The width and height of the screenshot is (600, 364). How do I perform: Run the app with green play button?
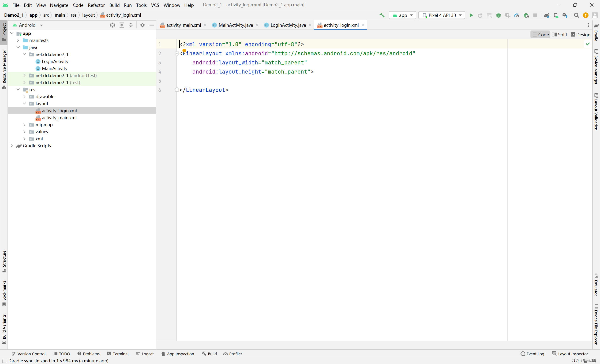coord(471,15)
